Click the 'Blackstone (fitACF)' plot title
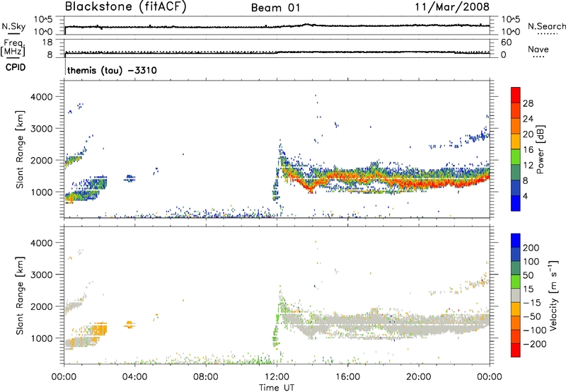566x392 pixels. point(126,6)
